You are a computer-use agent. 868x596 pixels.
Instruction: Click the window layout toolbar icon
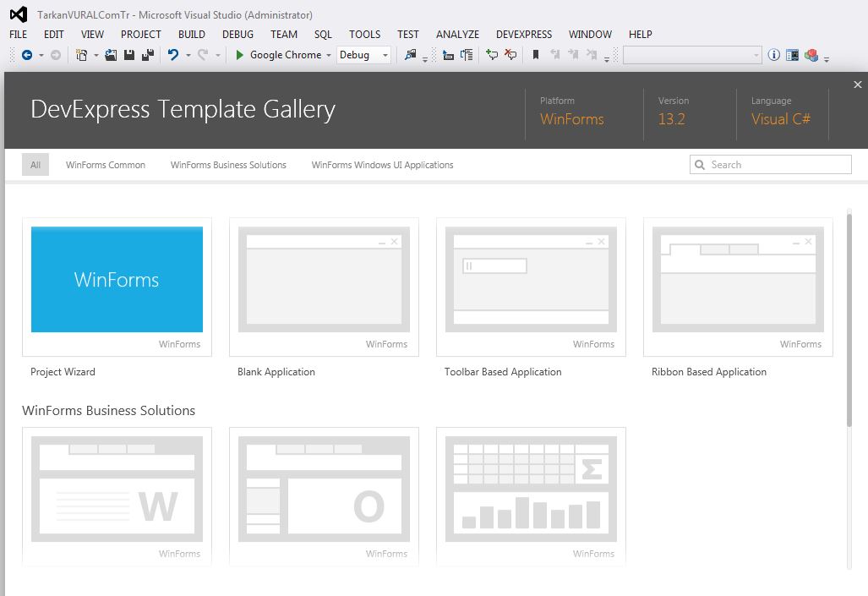point(792,55)
